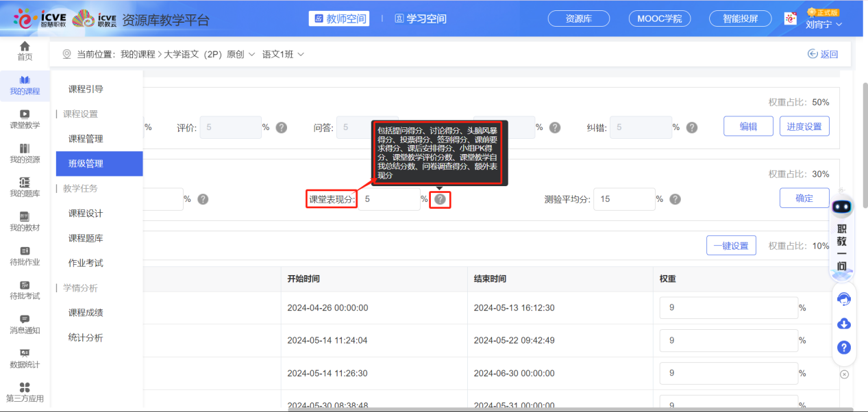
Task: Click the 编辑 button
Action: point(748,127)
